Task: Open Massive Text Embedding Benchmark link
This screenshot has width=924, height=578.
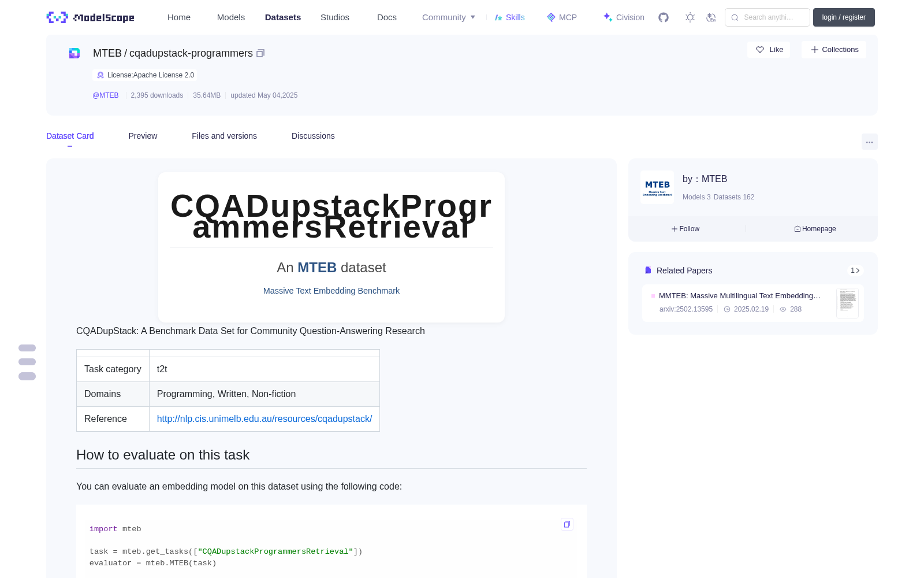Action: click(331, 291)
